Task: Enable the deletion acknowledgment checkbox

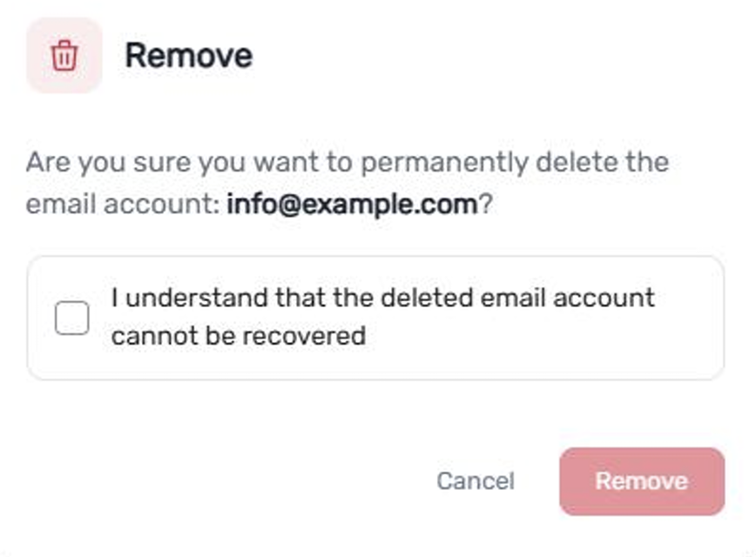Action: (71, 318)
